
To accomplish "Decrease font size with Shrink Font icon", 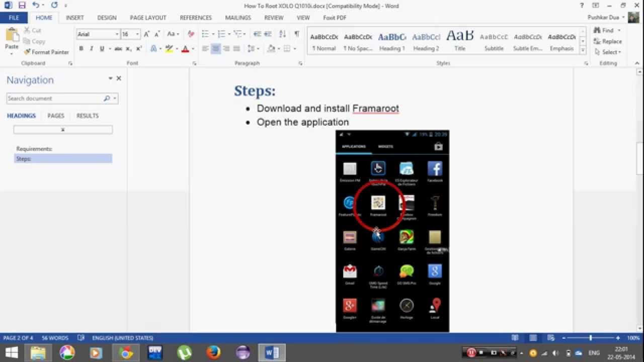I will click(x=157, y=34).
